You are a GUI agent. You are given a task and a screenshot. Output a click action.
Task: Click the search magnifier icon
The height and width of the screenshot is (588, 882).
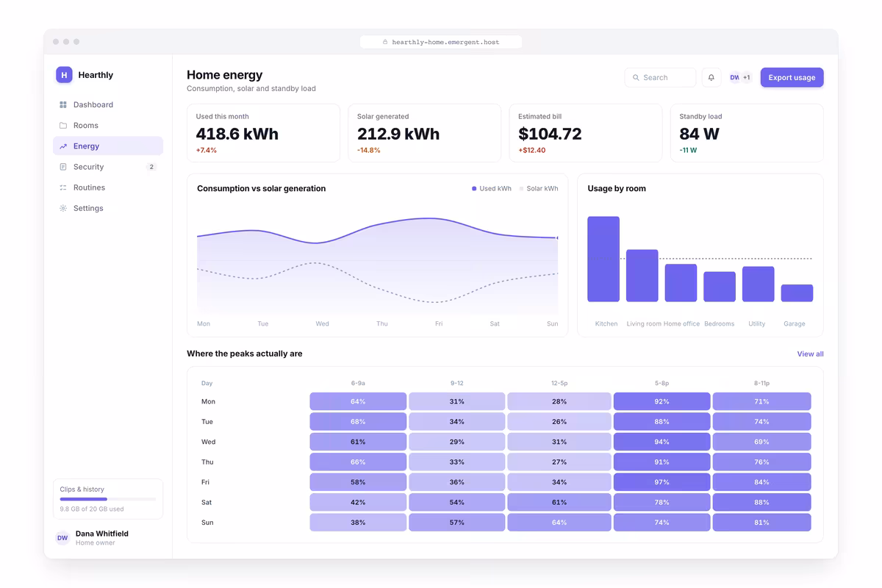[x=636, y=77]
